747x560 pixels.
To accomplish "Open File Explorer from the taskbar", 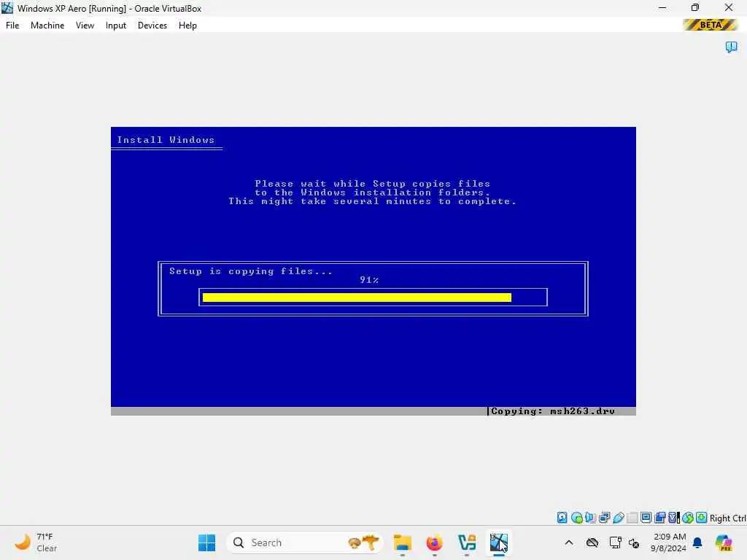I will pyautogui.click(x=403, y=542).
